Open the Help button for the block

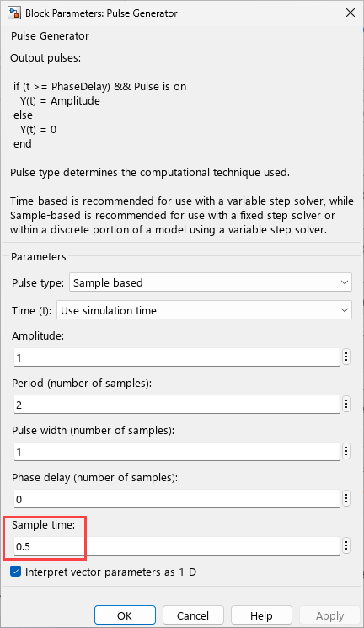261,615
